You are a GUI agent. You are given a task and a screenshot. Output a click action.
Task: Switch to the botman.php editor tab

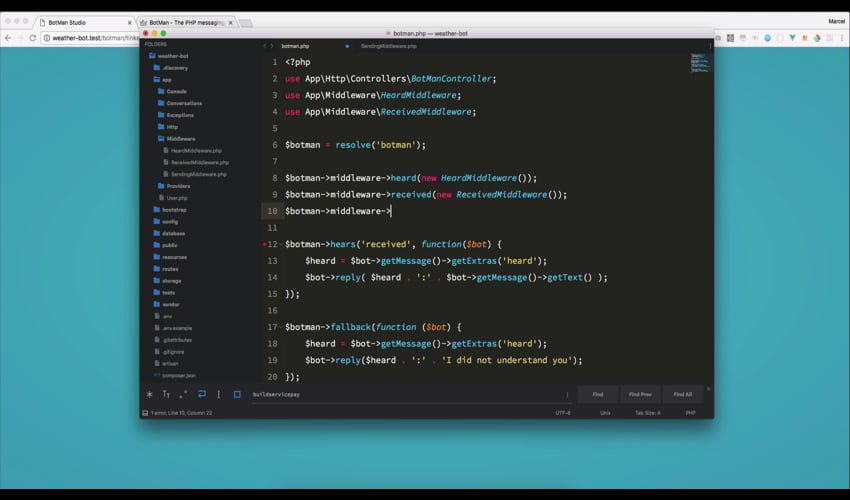[295, 46]
